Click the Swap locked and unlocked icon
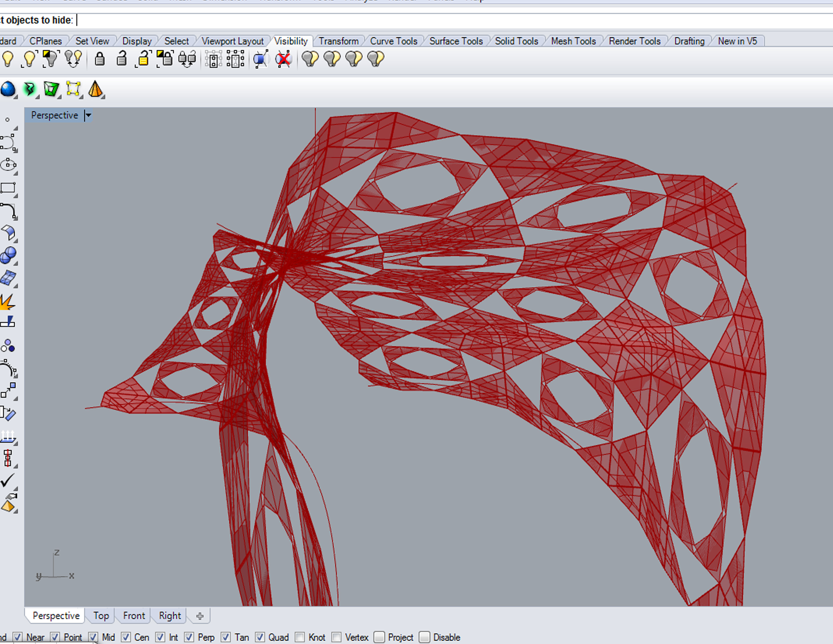Image resolution: width=833 pixels, height=644 pixels. coord(187,59)
